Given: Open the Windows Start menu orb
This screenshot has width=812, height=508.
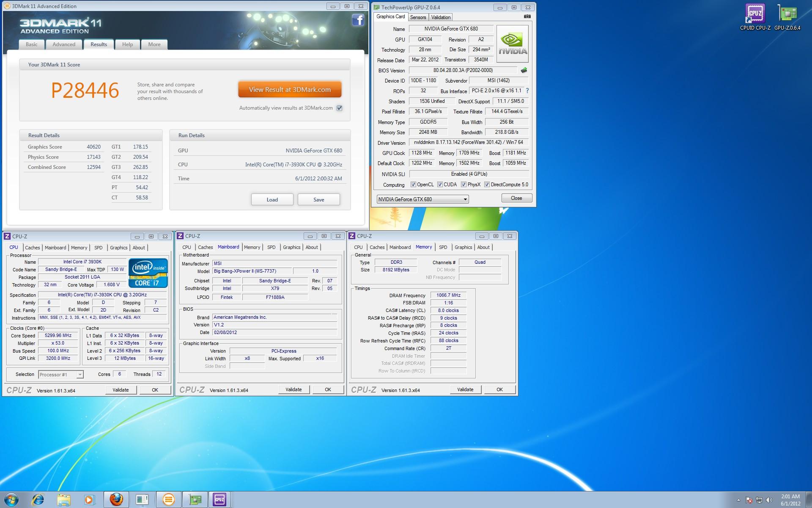Looking at the screenshot, I should click(11, 500).
